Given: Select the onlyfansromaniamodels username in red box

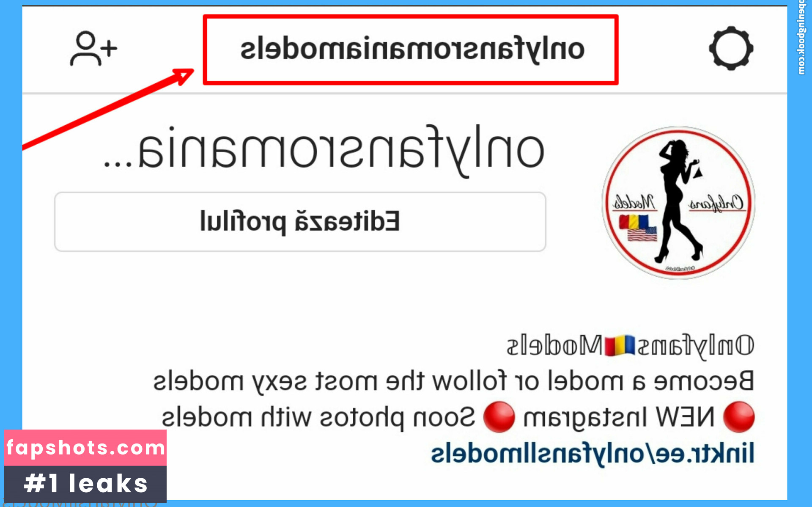Looking at the screenshot, I should (x=412, y=50).
